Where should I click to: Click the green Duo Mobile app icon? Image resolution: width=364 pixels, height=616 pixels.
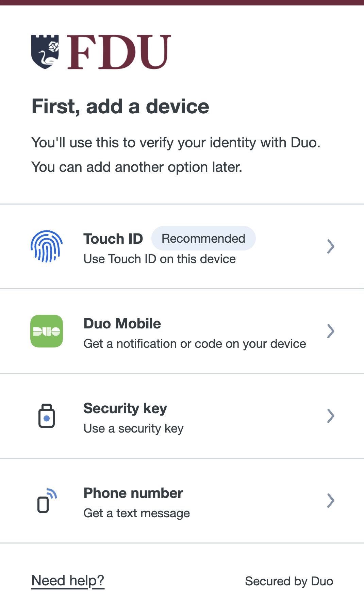tap(47, 331)
